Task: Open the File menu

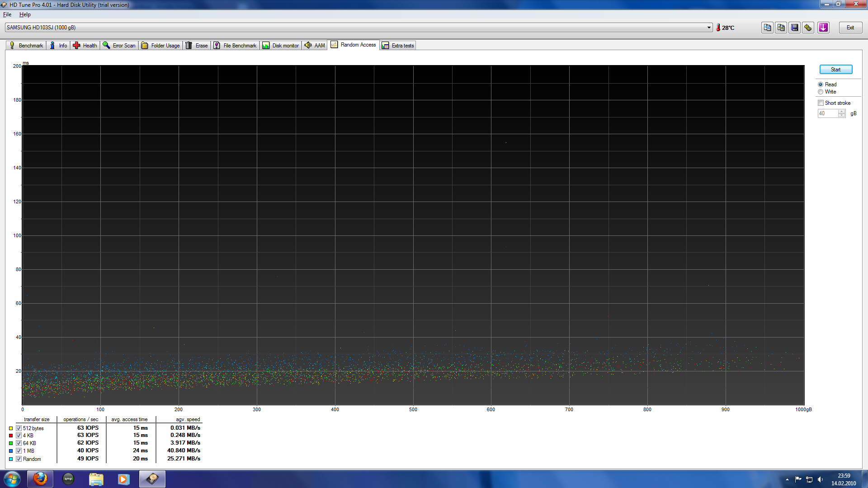Action: (x=7, y=14)
